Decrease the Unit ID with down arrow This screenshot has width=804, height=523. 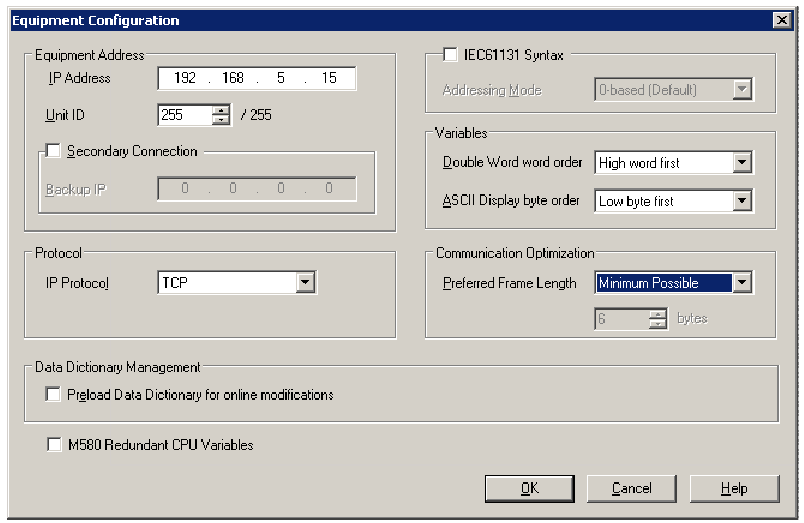coord(221,119)
